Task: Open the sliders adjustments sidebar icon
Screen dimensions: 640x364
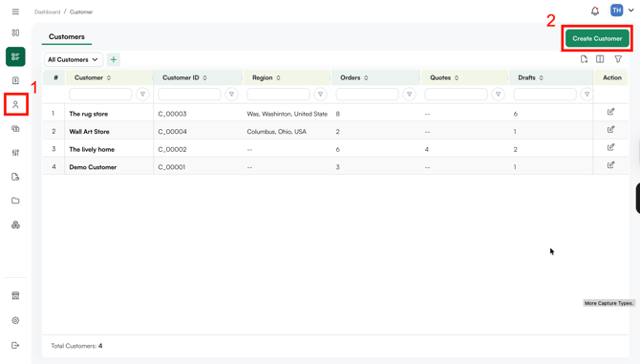Action: tap(15, 153)
